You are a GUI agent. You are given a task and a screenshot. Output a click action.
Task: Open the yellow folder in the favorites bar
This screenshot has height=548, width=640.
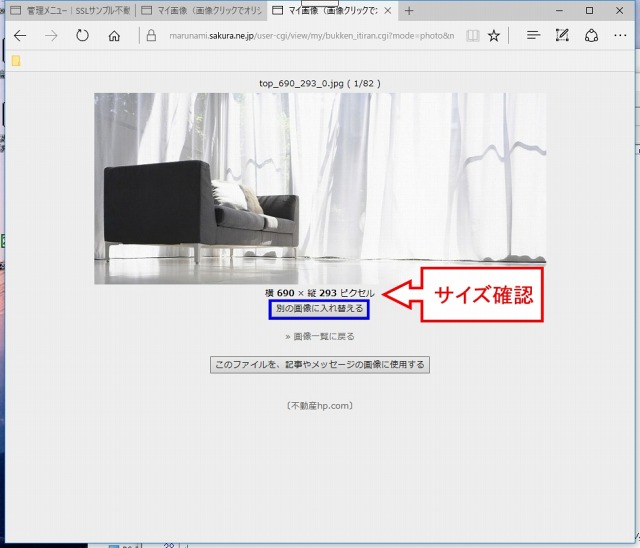coord(16,61)
